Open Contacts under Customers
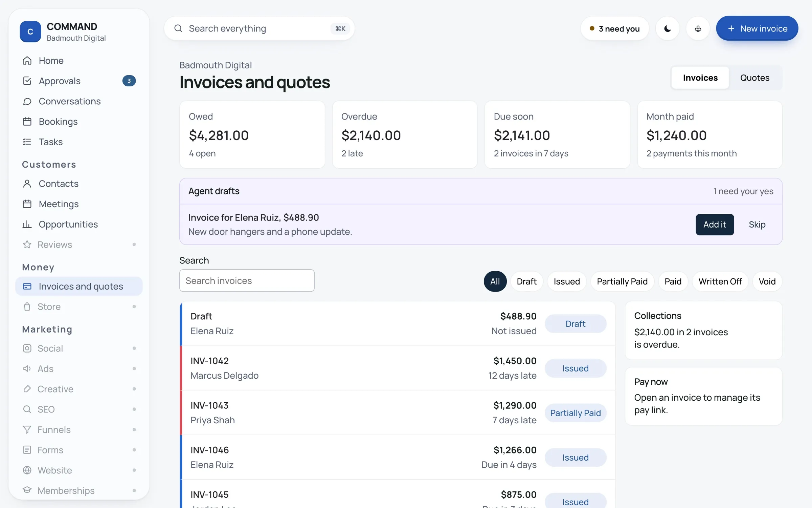Viewport: 812px width, 508px height. [79, 184]
